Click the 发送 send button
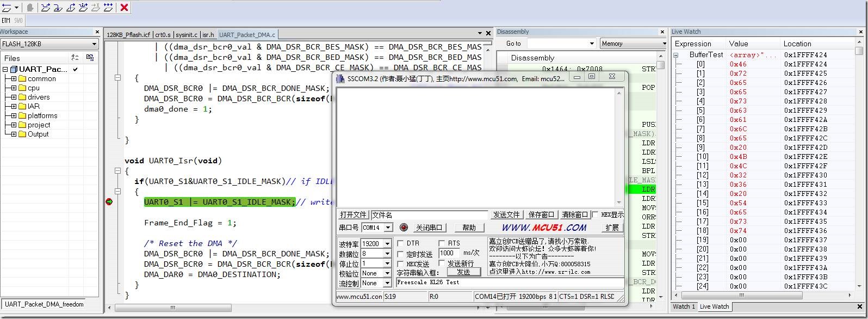 [x=463, y=272]
